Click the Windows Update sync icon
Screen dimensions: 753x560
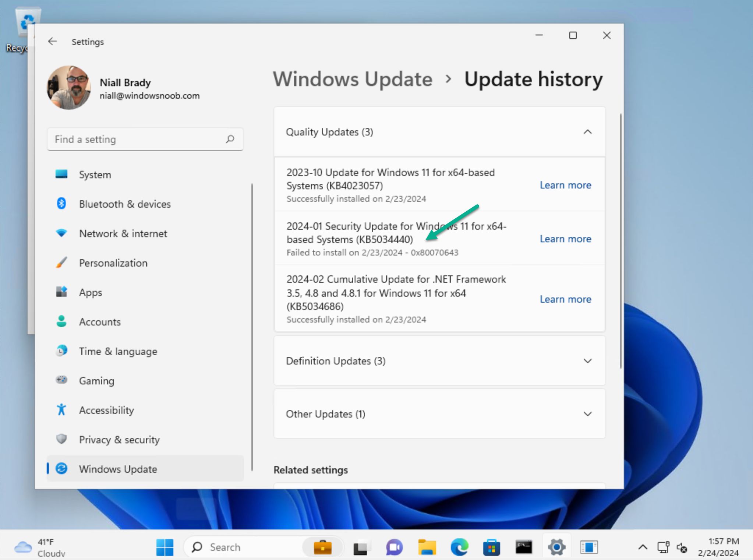point(61,468)
